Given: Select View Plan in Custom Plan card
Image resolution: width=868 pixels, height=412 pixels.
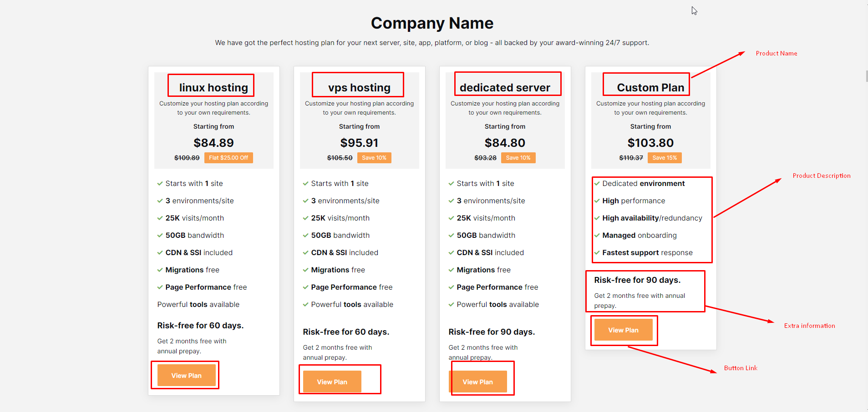Looking at the screenshot, I should coord(623,330).
